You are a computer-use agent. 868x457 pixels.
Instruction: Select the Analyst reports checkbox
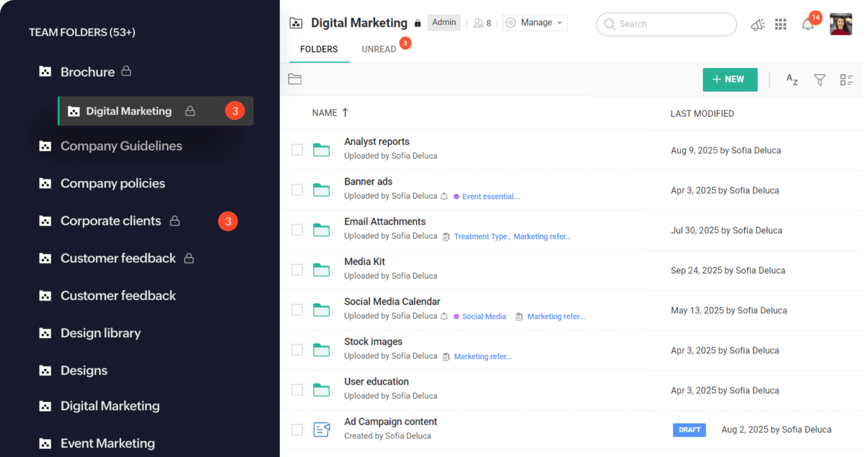pyautogui.click(x=297, y=150)
